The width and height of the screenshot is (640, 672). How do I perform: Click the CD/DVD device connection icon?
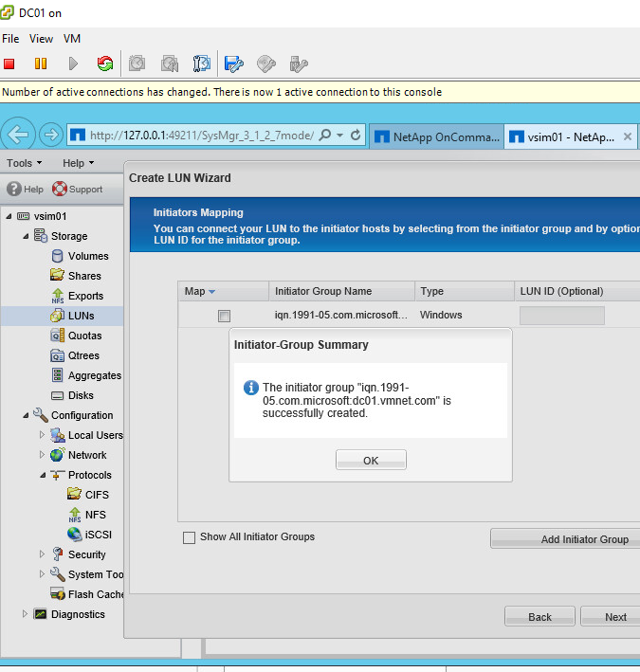point(266,64)
